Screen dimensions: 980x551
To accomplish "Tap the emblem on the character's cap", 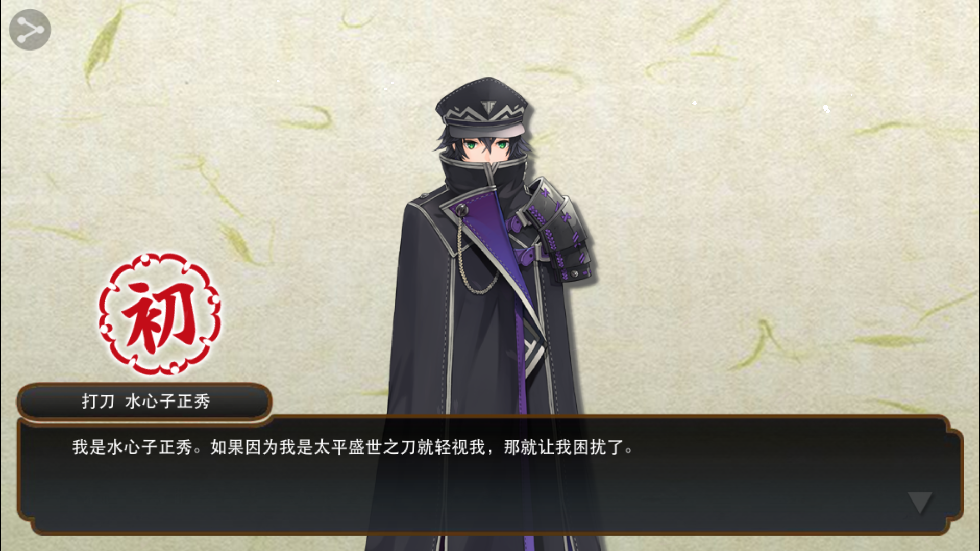I will click(489, 106).
